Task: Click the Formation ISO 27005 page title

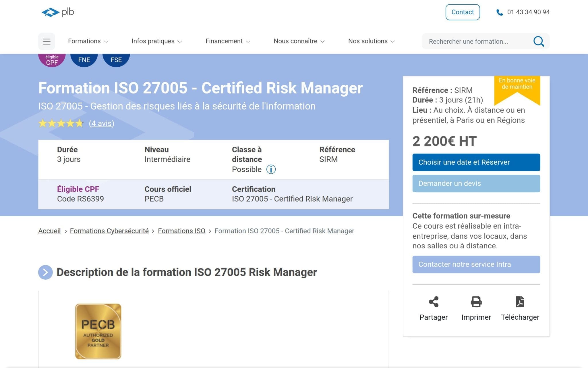Action: click(200, 88)
